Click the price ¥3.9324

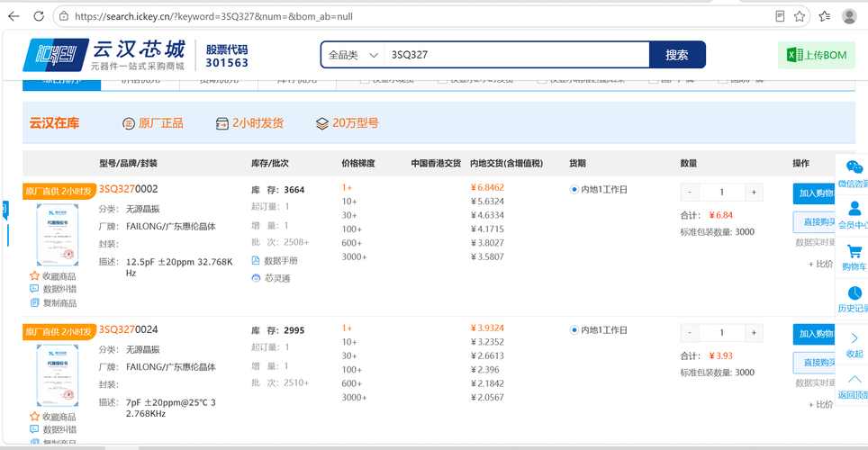(487, 328)
